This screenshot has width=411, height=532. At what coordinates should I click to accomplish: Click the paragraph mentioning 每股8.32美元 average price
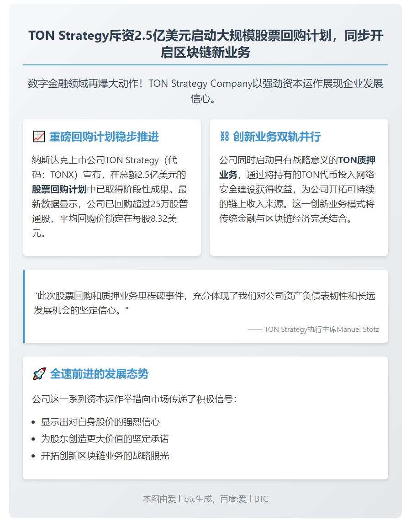[x=110, y=197]
